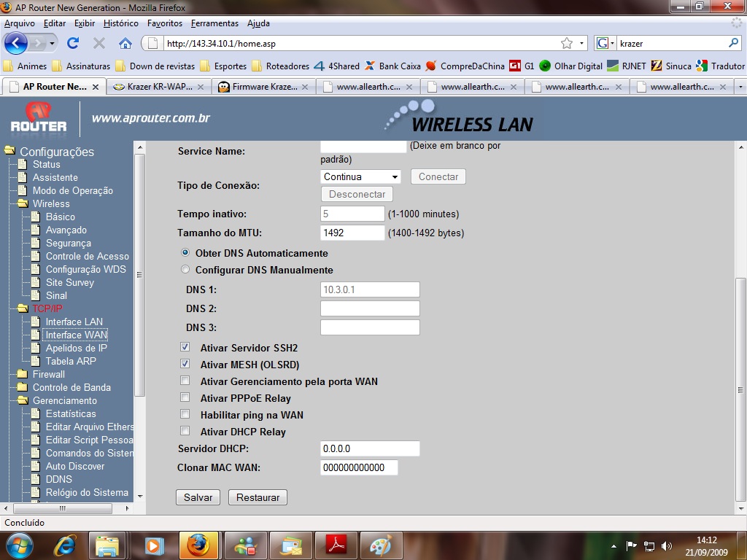The width and height of the screenshot is (747, 560).
Task: Open the RJNET bookmark
Action: pos(627,66)
